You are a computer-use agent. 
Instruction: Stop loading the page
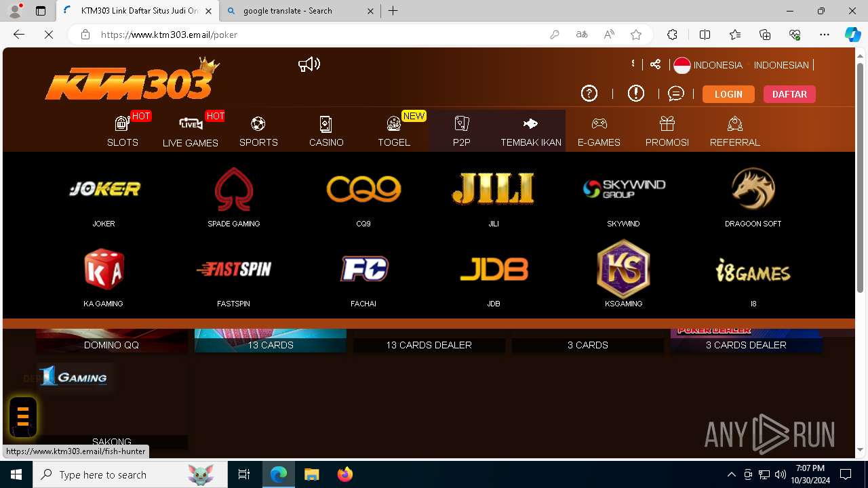[x=48, y=35]
